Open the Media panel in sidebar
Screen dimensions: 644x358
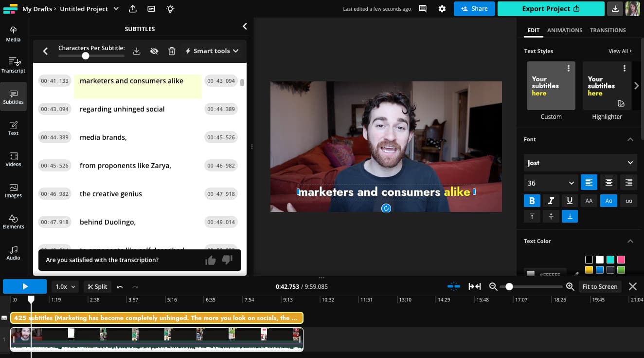click(x=13, y=34)
